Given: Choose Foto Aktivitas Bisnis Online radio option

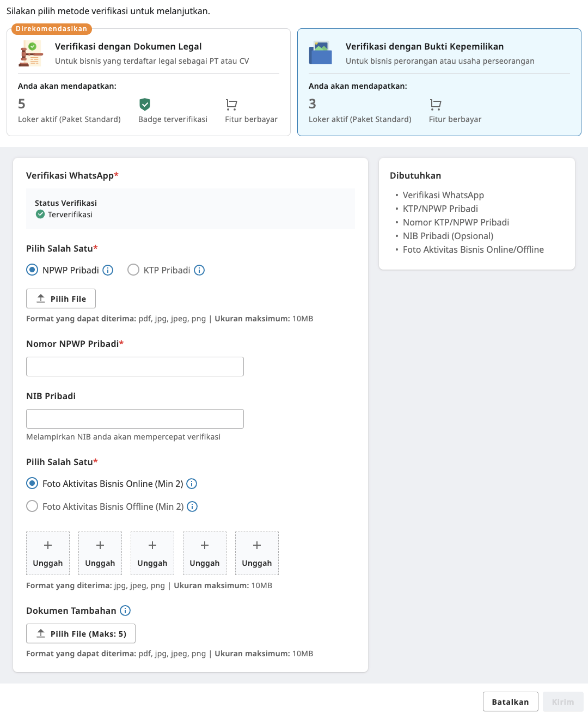Looking at the screenshot, I should pyautogui.click(x=33, y=484).
